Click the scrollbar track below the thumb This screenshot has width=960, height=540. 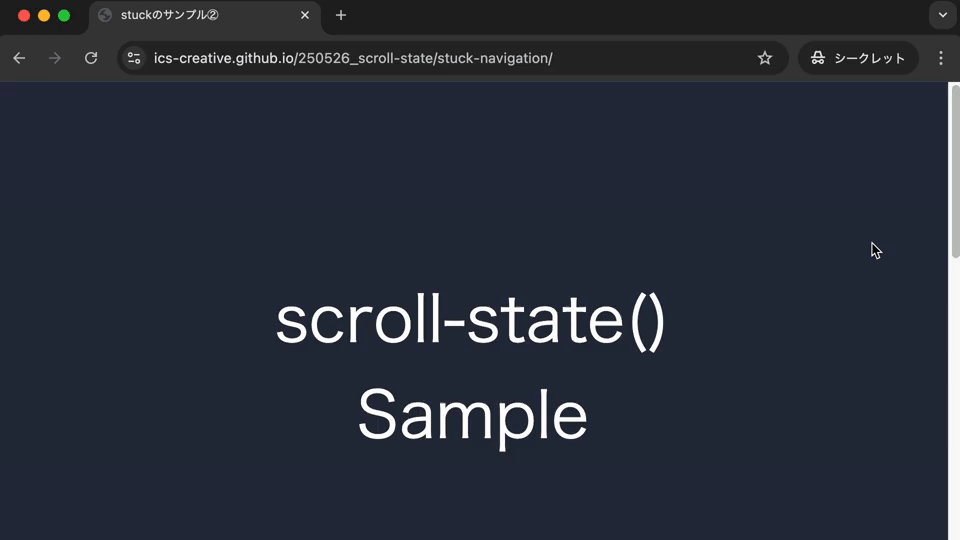pyautogui.click(x=955, y=398)
